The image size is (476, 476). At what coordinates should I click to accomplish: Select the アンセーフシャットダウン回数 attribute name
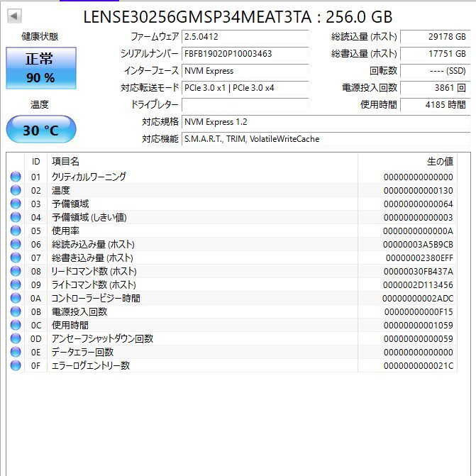[x=102, y=338]
